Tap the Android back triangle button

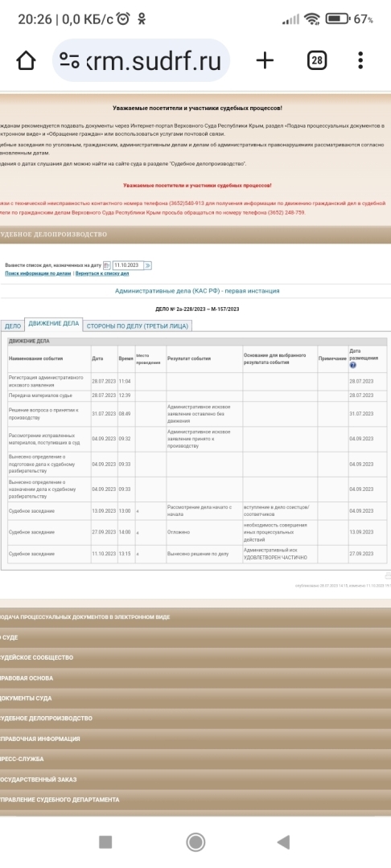pyautogui.click(x=283, y=842)
